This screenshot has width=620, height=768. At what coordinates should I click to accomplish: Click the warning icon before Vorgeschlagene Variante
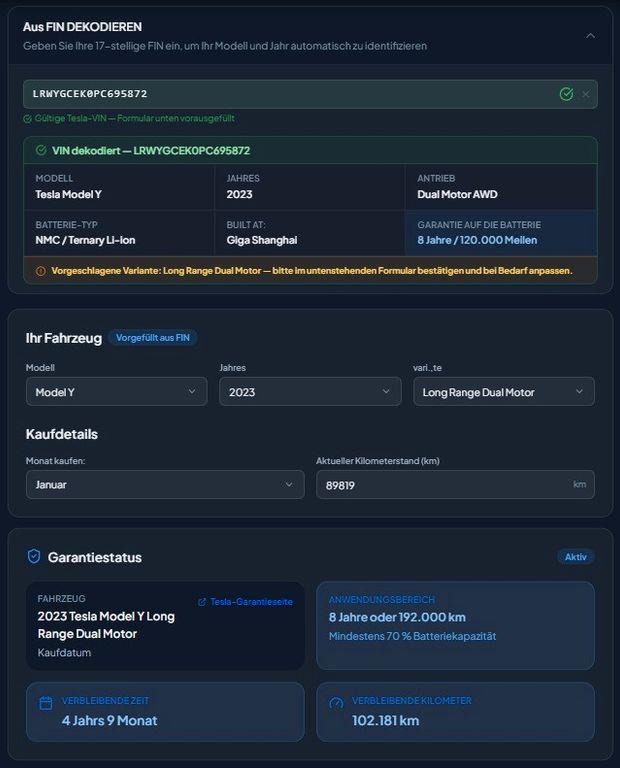[41, 271]
